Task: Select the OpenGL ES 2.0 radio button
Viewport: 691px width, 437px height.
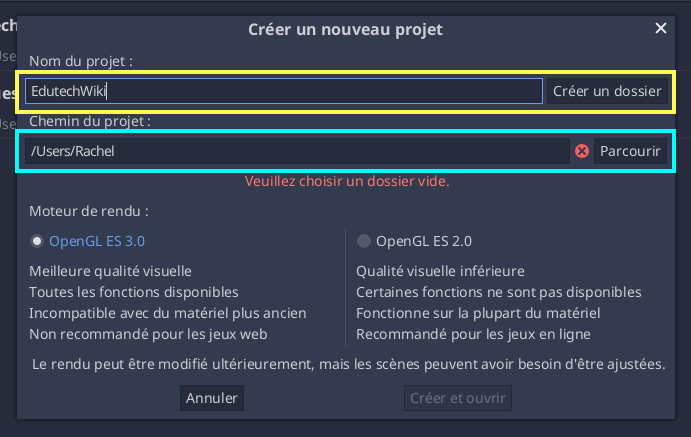Action: 364,241
